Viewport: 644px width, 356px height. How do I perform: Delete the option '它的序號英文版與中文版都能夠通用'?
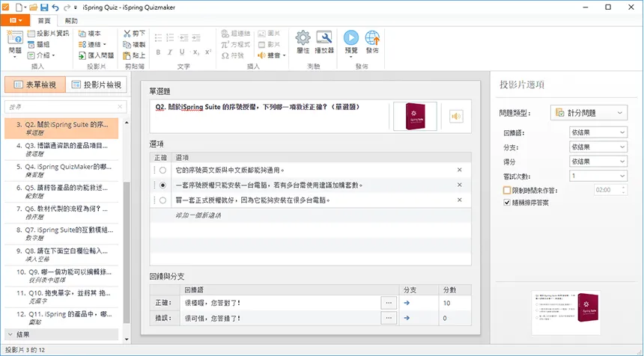(460, 170)
